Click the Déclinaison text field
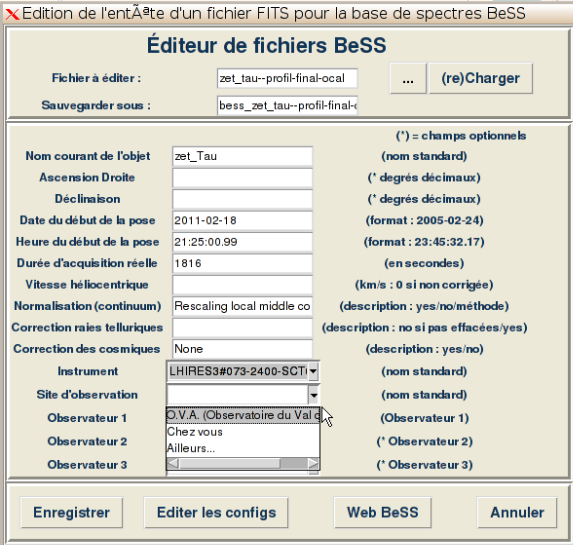 click(243, 199)
